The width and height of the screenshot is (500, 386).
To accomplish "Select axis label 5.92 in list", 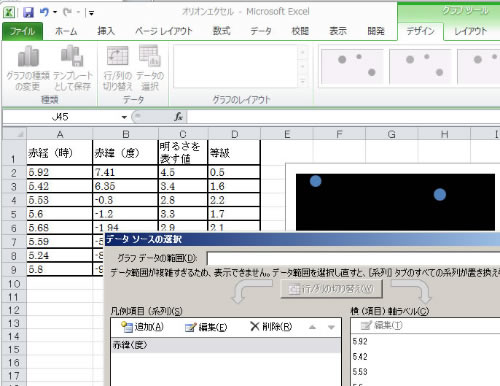I will 360,341.
